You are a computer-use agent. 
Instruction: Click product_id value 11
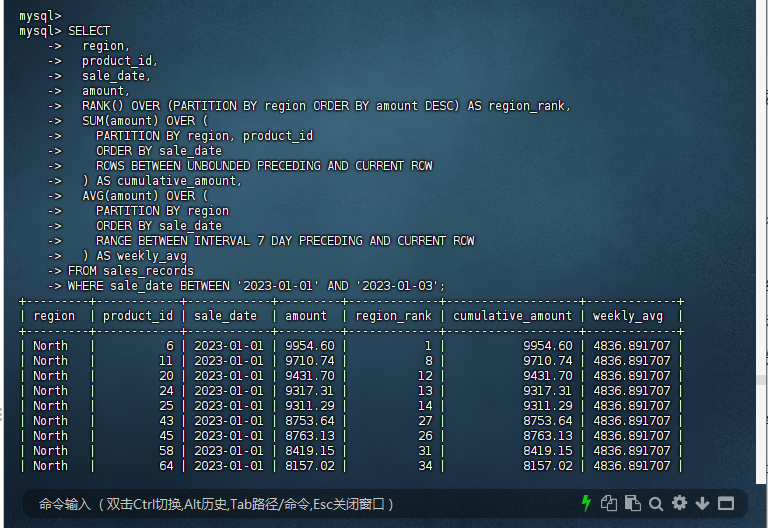166,361
